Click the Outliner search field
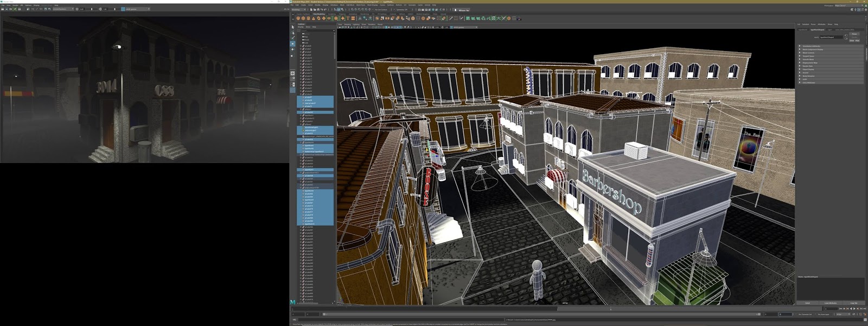Screen dimensions: 868x326 (x=315, y=30)
